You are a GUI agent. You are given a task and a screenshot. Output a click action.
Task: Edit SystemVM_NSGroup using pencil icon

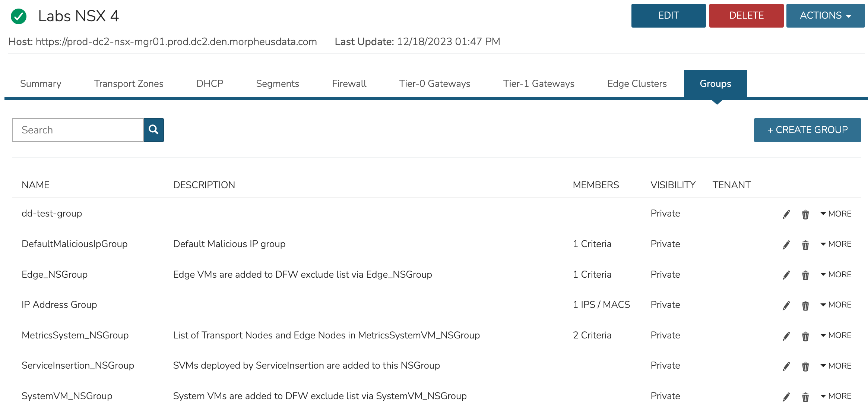786,397
